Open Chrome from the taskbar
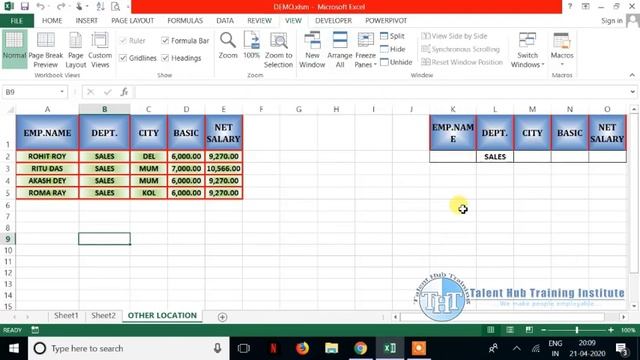The height and width of the screenshot is (360, 640). pos(360,348)
